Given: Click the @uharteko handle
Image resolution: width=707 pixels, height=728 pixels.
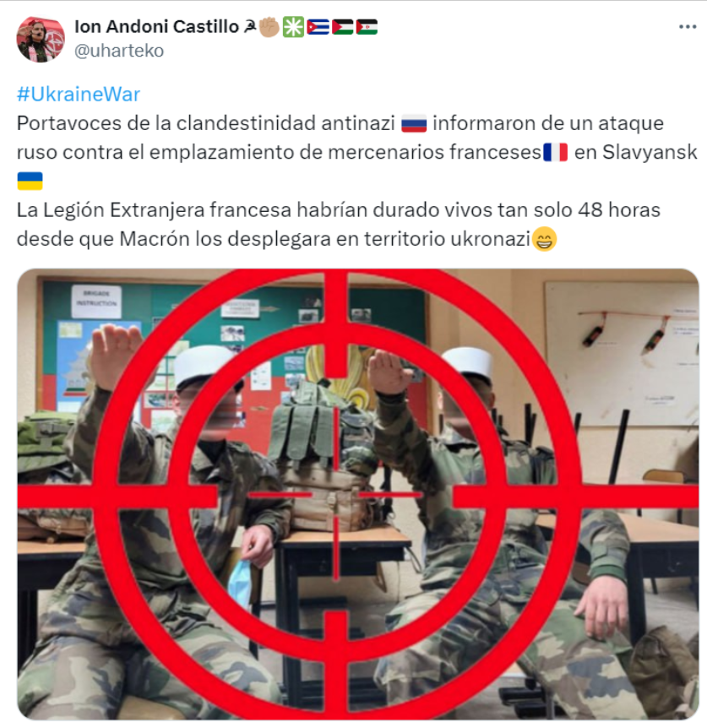Looking at the screenshot, I should (119, 51).
